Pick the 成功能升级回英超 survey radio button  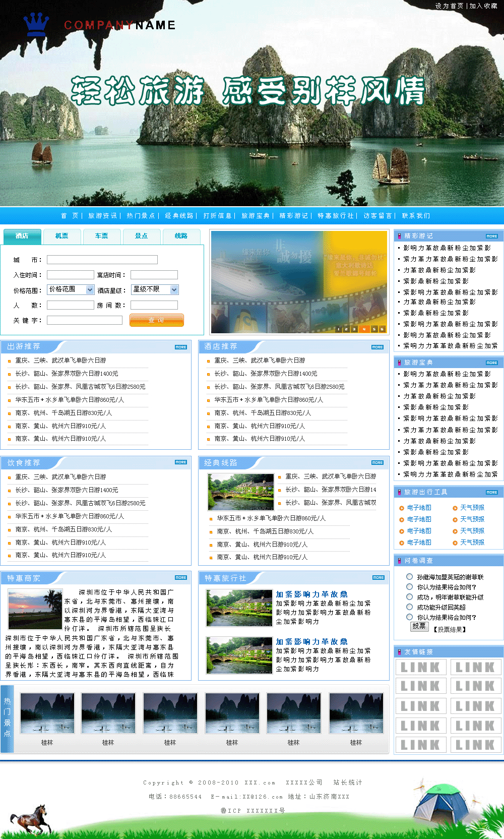point(409,607)
